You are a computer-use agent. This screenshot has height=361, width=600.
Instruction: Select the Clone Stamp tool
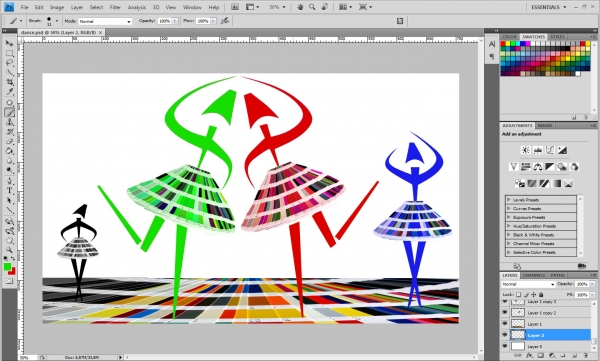[x=9, y=122]
